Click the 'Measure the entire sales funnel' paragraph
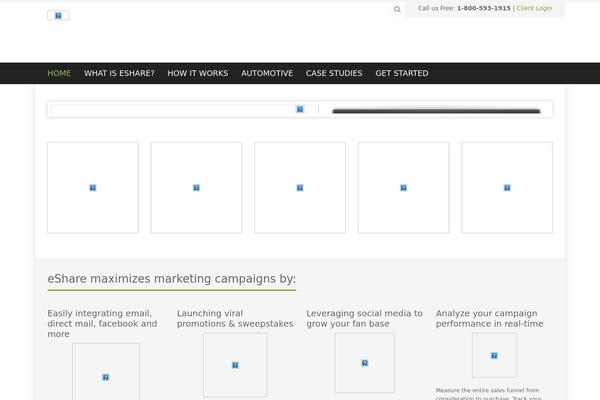Image resolution: width=600 pixels, height=400 pixels. [489, 394]
